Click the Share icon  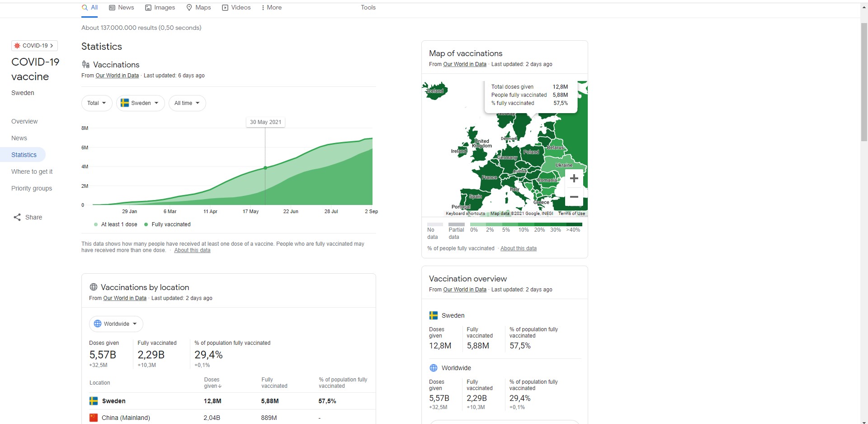pos(17,217)
